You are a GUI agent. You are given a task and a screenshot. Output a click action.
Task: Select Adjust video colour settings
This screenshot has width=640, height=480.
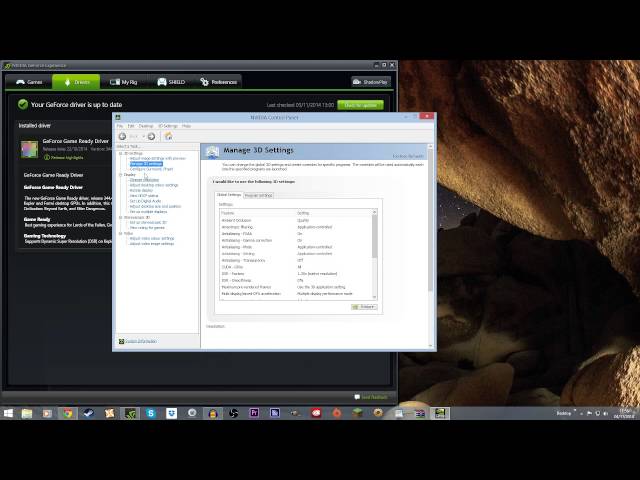click(x=151, y=239)
